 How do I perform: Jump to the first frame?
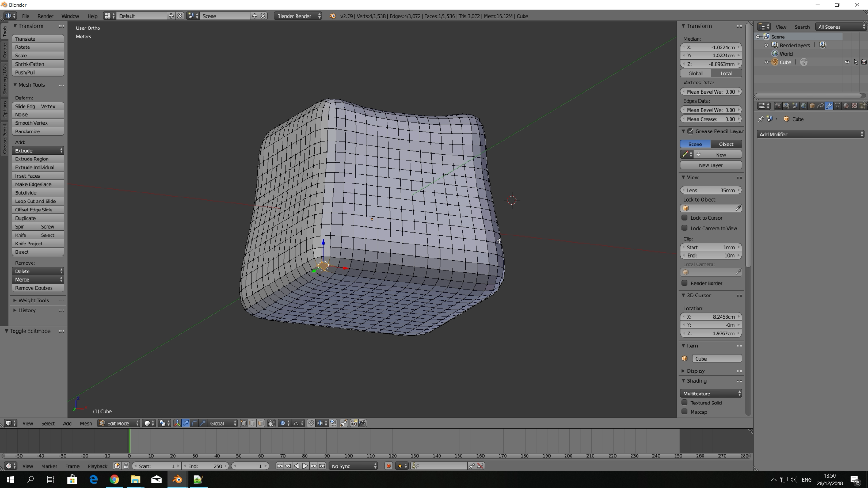[x=279, y=466]
